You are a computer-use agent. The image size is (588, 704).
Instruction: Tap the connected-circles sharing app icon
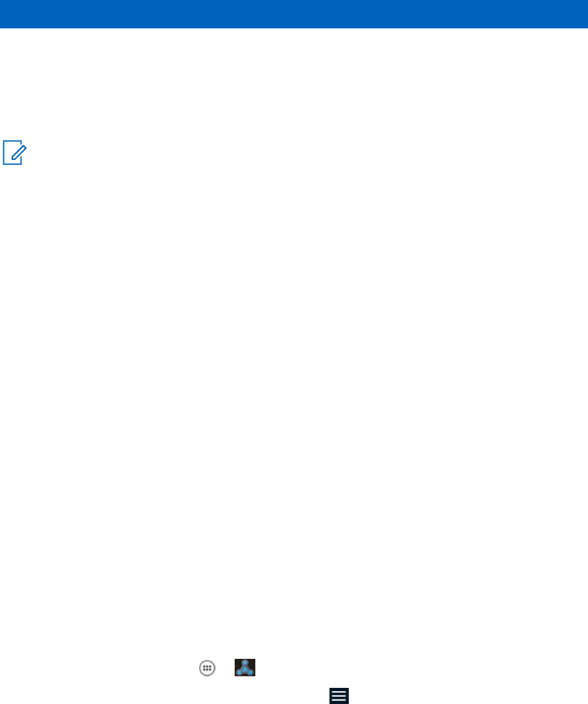click(245, 668)
